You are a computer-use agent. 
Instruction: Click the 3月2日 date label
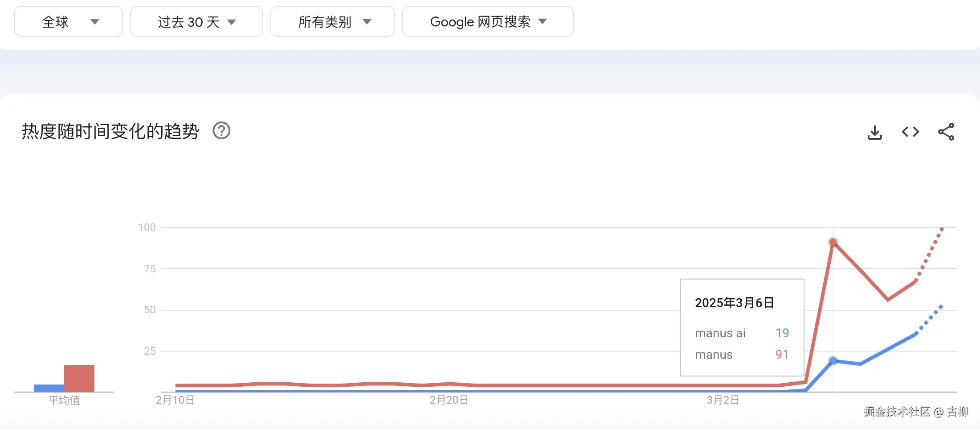pyautogui.click(x=723, y=400)
